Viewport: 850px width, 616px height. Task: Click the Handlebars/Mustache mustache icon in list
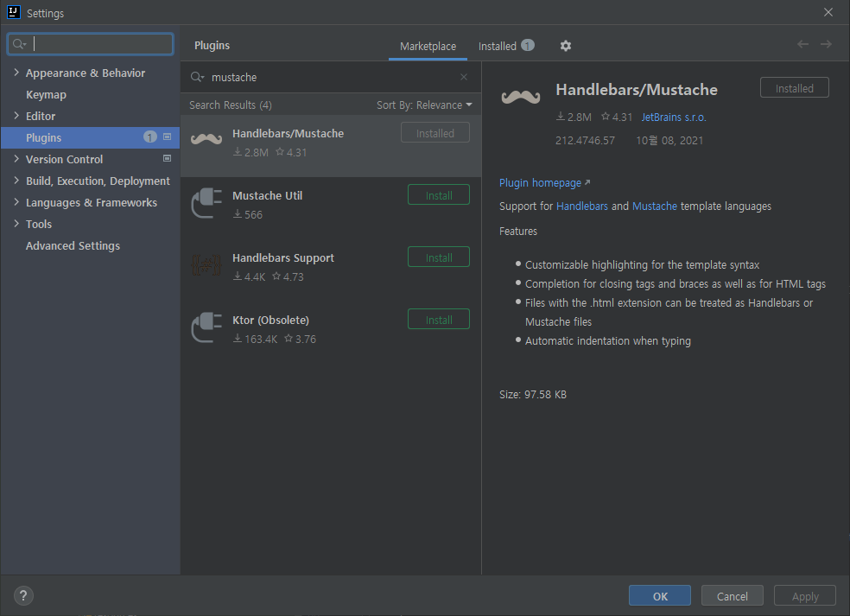[206, 139]
